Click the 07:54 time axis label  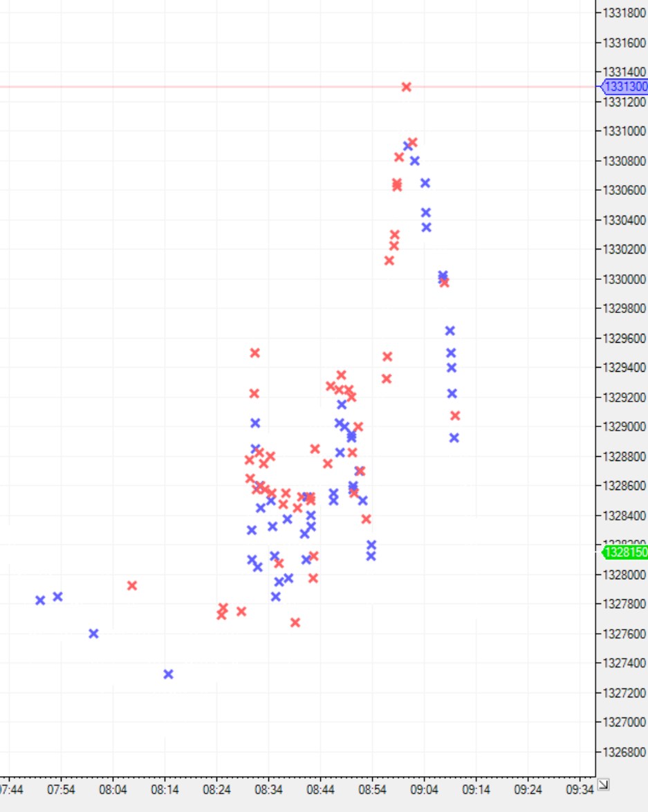61,791
